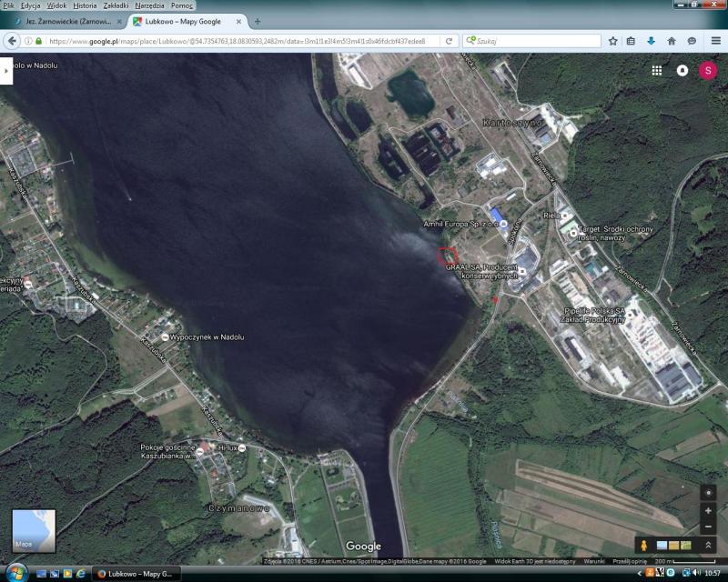Zoom out the map with the minus button
Screen dimensions: 728x582
click(708, 527)
